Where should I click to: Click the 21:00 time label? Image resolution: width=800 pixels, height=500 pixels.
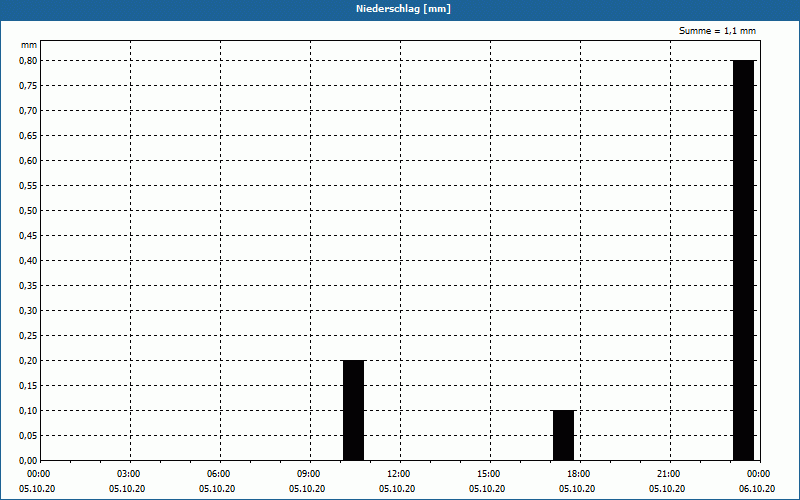670,474
